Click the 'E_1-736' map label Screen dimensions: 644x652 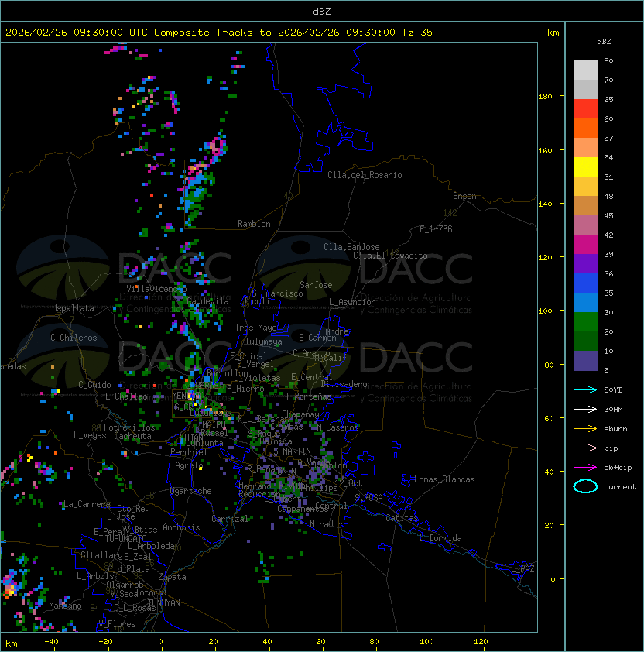436,229
